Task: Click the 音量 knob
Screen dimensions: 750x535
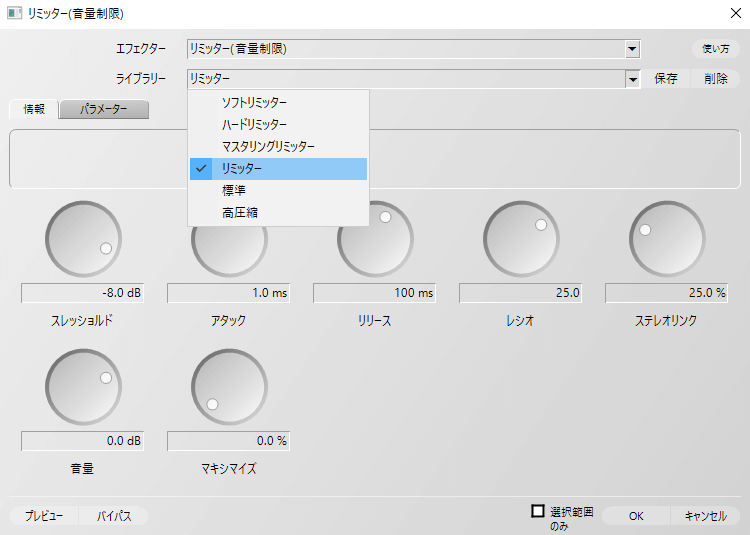Action: [x=83, y=386]
